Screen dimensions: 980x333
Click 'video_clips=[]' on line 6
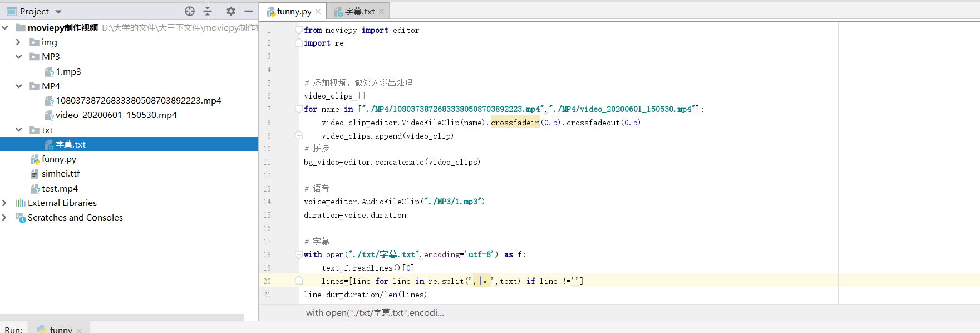click(x=334, y=96)
